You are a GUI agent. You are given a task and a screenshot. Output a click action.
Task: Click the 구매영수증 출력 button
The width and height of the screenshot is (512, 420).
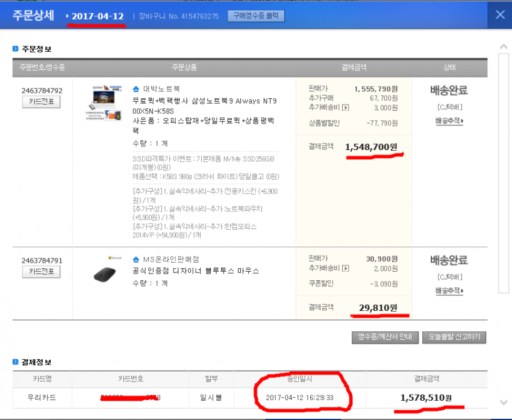[x=255, y=16]
